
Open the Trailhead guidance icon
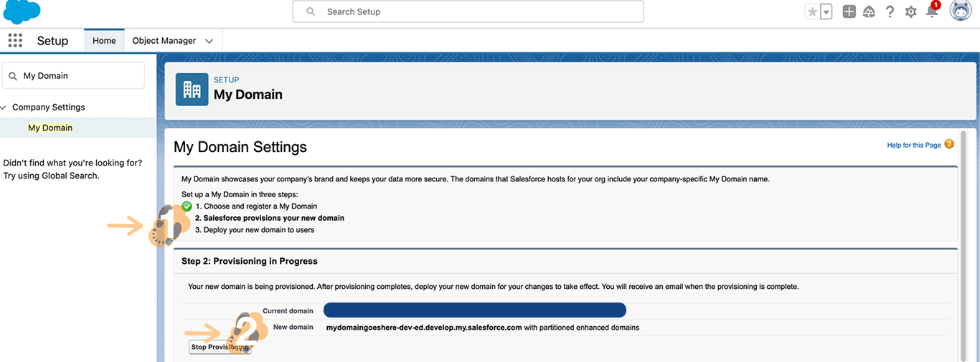(x=869, y=11)
